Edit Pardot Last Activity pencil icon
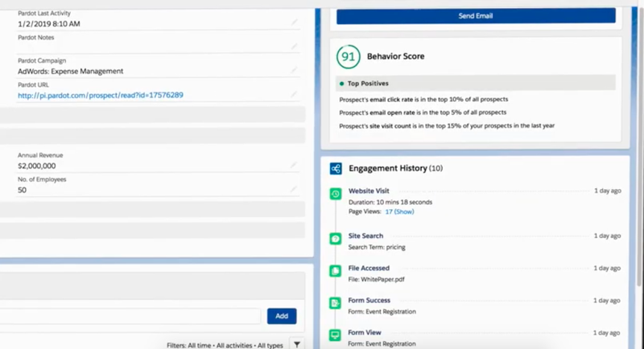Screen dimensions: 644x349 click(x=294, y=22)
